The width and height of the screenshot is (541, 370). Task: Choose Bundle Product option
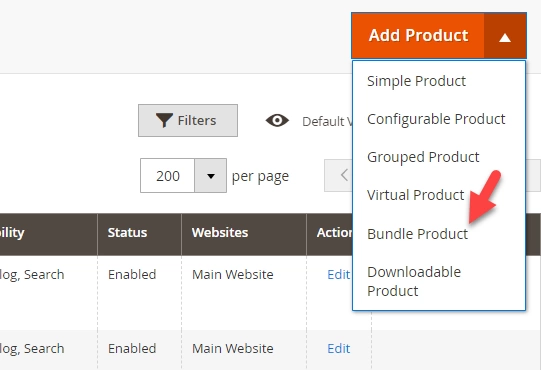tap(417, 234)
